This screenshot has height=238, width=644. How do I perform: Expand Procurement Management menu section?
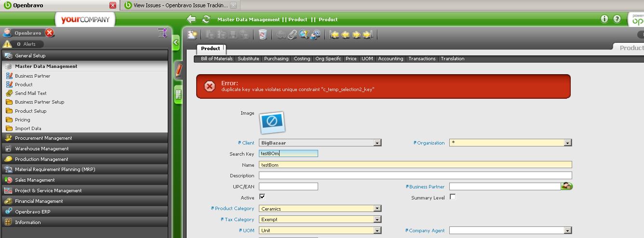pyautogui.click(x=85, y=138)
